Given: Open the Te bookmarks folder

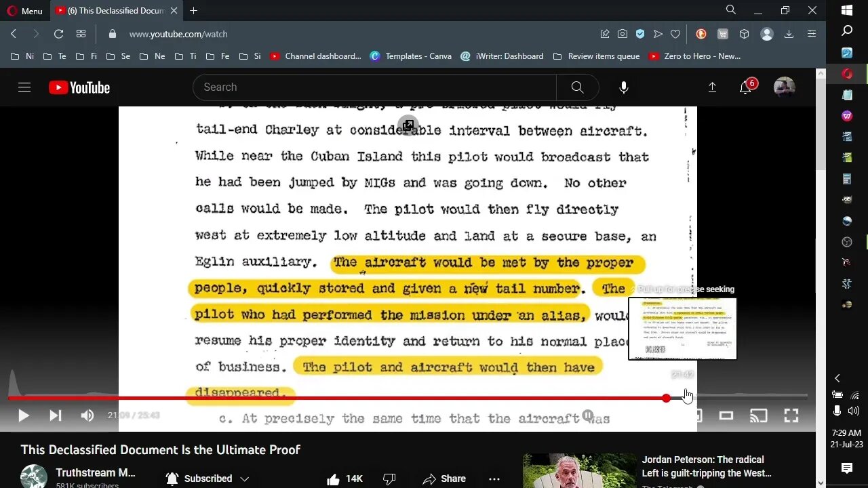Looking at the screenshot, I should point(54,56).
